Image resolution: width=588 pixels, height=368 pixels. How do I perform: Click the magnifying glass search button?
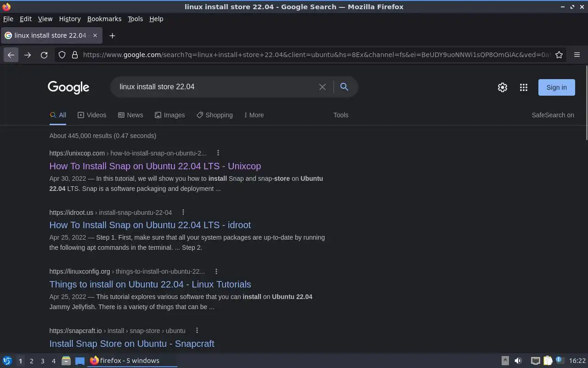tap(344, 86)
